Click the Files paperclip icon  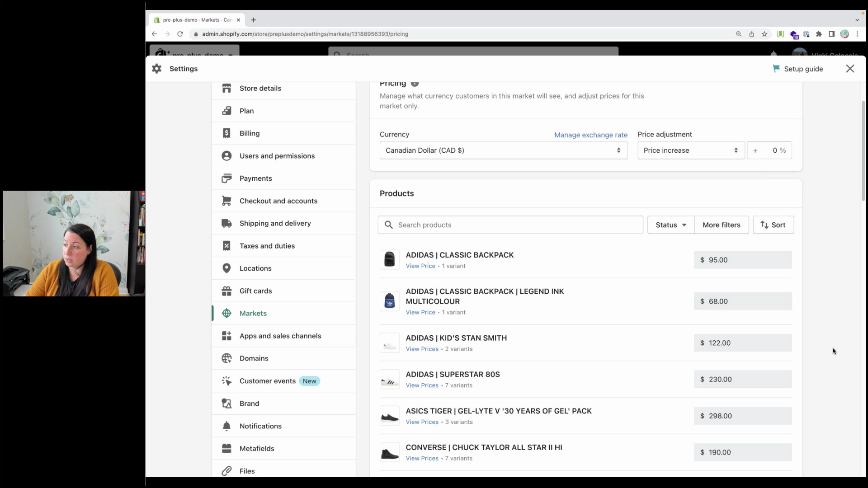(226, 471)
